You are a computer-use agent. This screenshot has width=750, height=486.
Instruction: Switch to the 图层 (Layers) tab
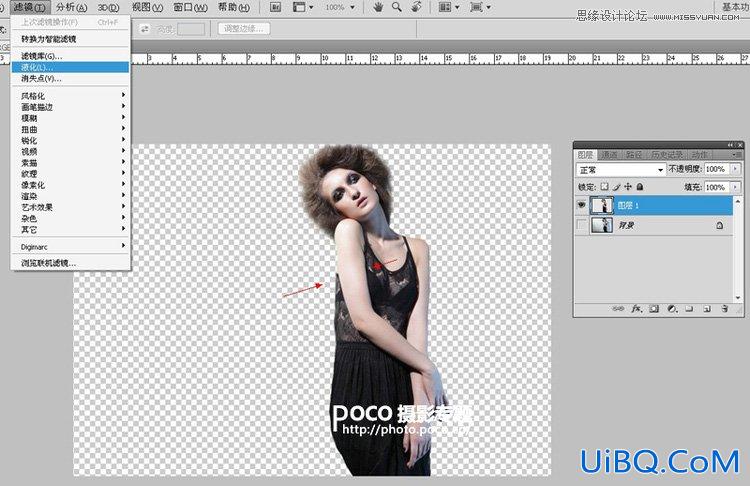point(585,155)
